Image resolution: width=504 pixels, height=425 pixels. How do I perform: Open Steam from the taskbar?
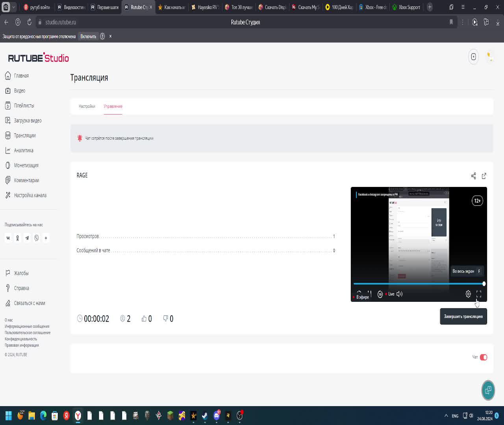coord(205,415)
